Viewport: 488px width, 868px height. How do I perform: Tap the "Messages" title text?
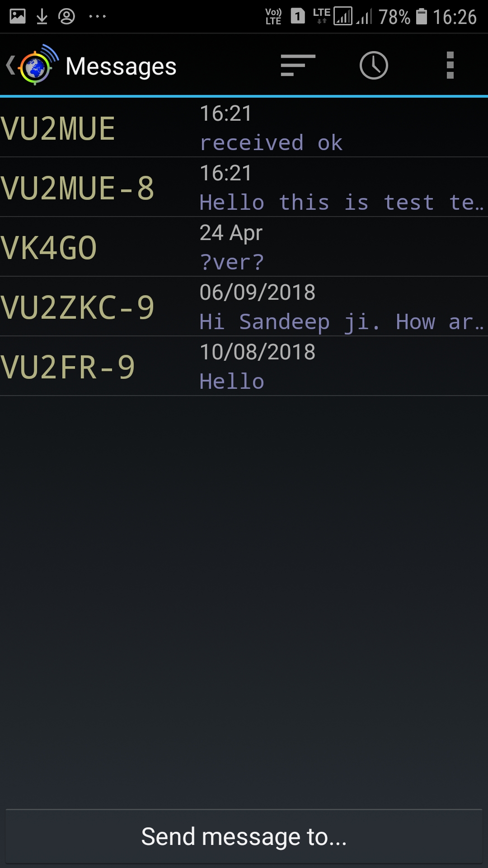(121, 66)
